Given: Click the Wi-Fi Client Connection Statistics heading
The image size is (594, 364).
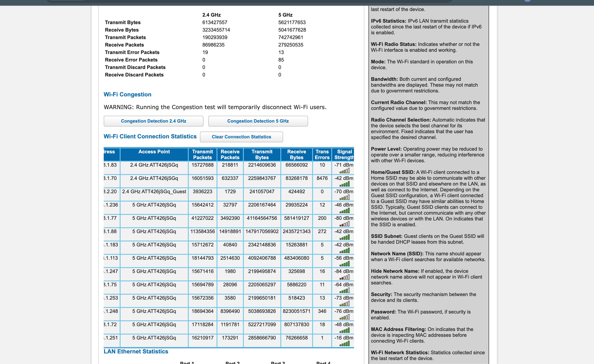Looking at the screenshot, I should pos(150,136).
